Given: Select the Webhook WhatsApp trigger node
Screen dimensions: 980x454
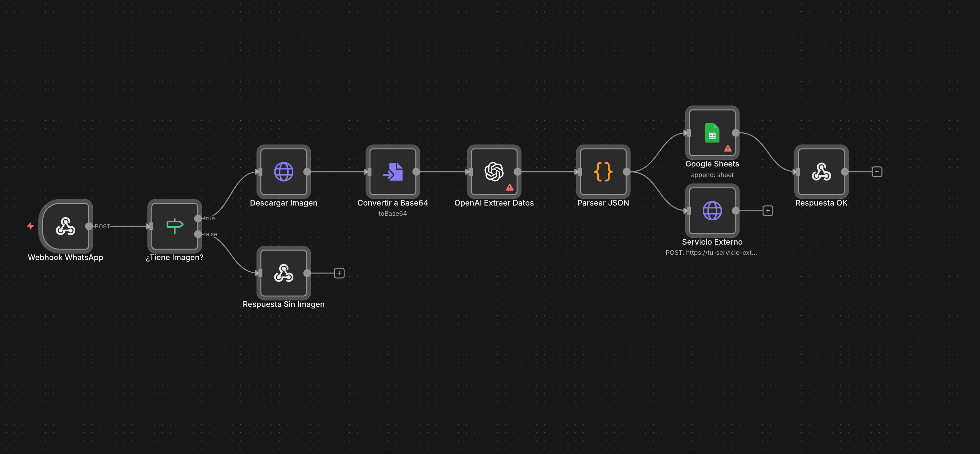Looking at the screenshot, I should [65, 226].
